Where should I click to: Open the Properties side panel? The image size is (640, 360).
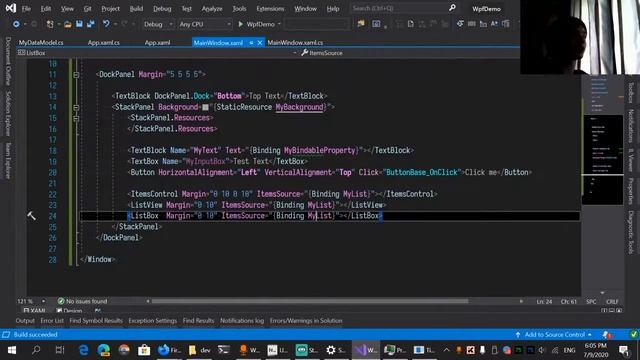point(631,191)
